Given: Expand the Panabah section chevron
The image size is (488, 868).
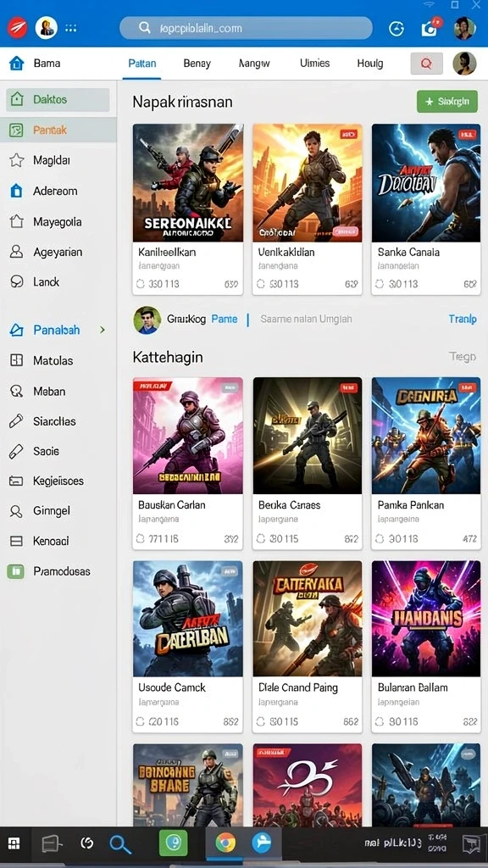Looking at the screenshot, I should [x=103, y=330].
